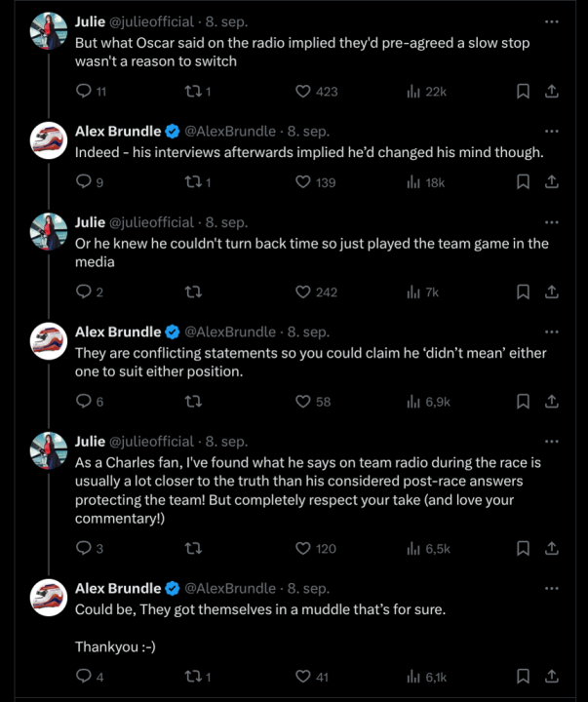Screen dimensions: 588x702
Task: Like Alex Brundle's tweet with 139 likes
Action: click(x=303, y=181)
